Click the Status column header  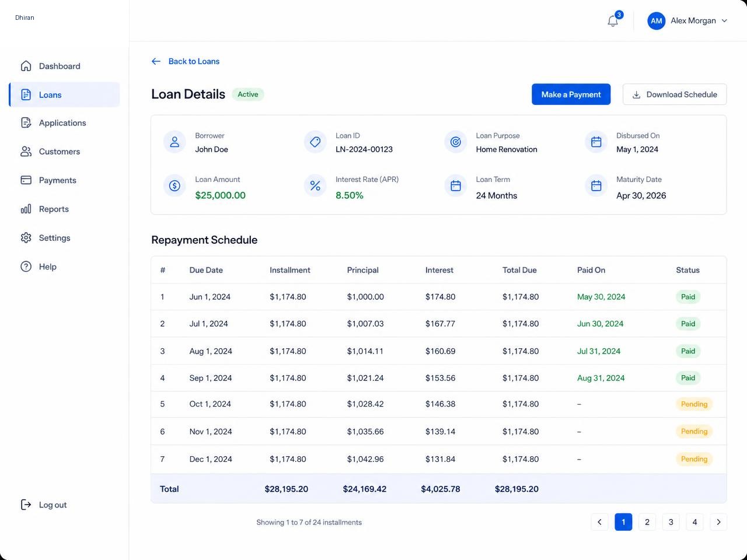click(x=687, y=270)
